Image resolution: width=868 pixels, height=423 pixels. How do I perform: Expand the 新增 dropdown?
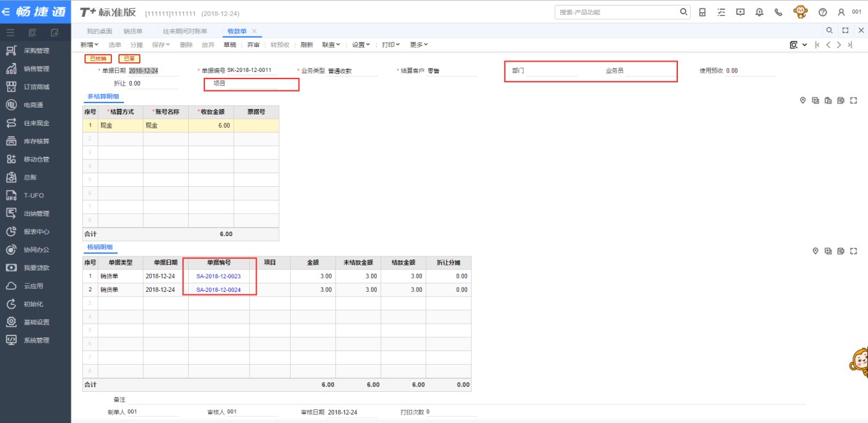point(90,45)
